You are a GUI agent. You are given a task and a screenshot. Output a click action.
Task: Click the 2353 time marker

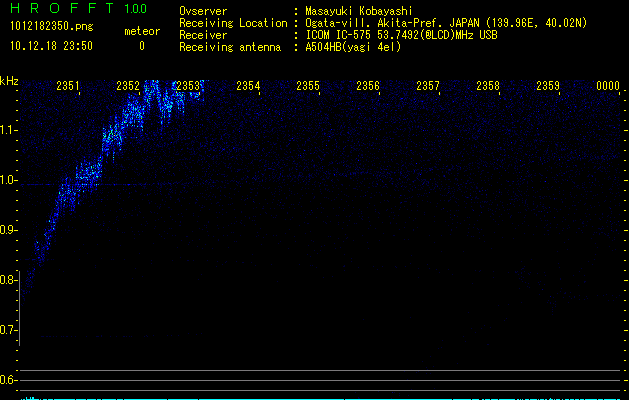pyautogui.click(x=188, y=86)
